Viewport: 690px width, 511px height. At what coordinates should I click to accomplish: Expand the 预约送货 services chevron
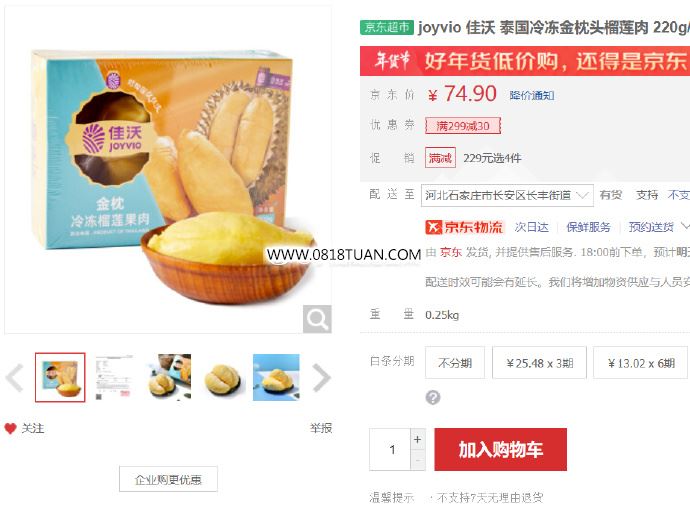(685, 226)
